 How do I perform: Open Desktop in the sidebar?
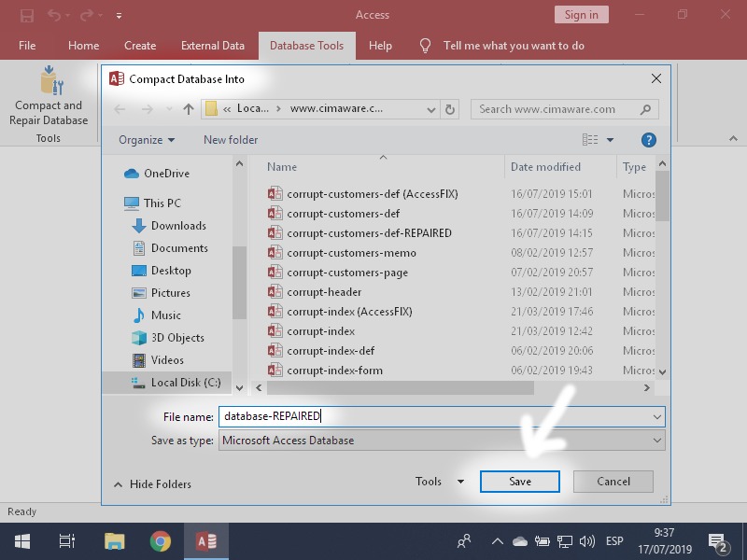coord(161,271)
